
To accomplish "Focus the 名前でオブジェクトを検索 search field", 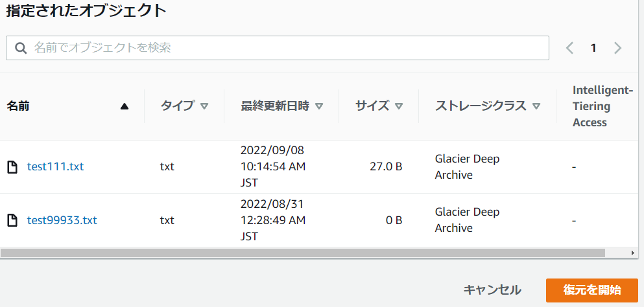I will click(285, 48).
